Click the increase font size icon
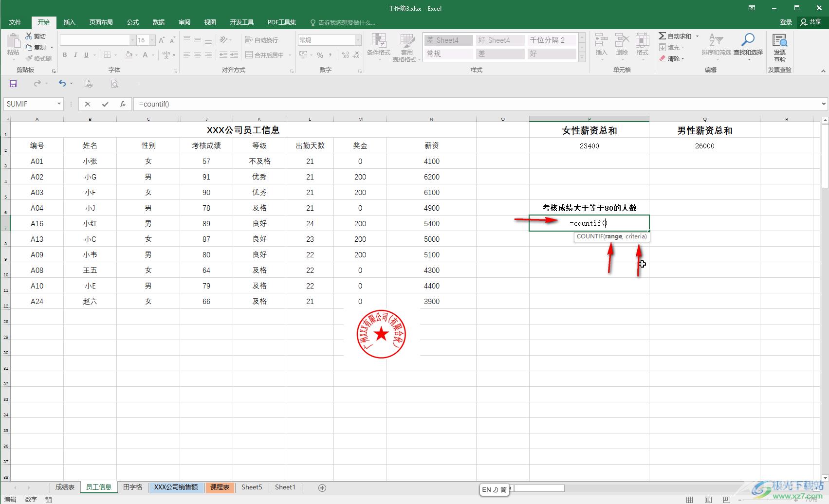The width and height of the screenshot is (829, 504). [162, 40]
